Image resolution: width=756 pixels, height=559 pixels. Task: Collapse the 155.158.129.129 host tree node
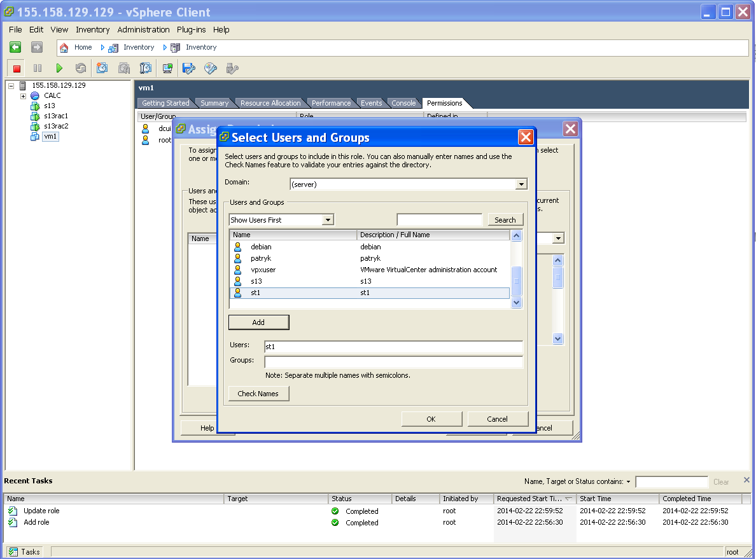pos(11,86)
